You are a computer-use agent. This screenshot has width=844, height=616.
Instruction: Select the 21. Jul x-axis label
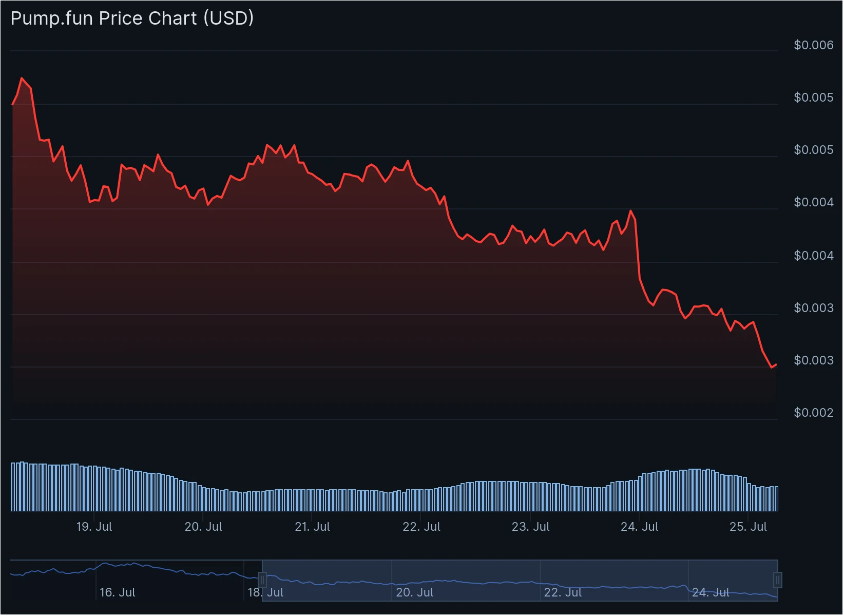coord(312,527)
